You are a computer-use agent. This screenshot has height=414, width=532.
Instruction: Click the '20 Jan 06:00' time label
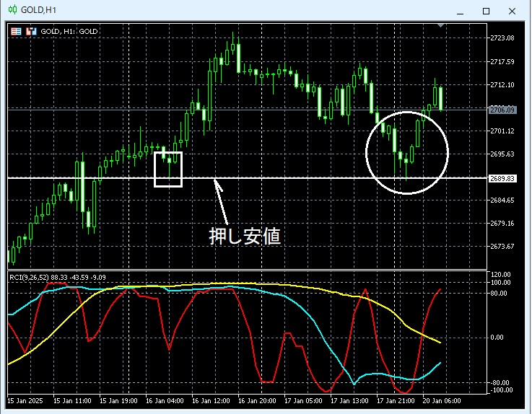(x=442, y=401)
